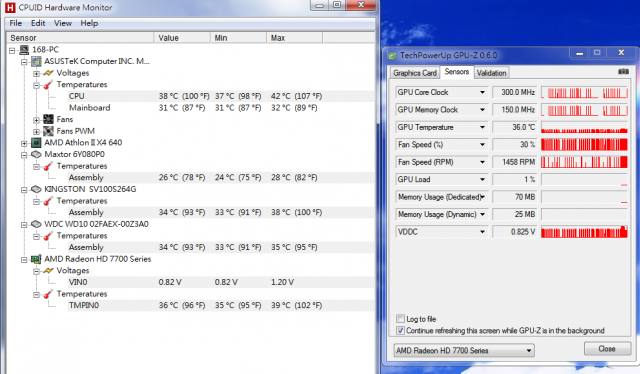Open the GPU Core Clock sensor dropdown
Viewport: 640px width, 374px height.
click(482, 92)
